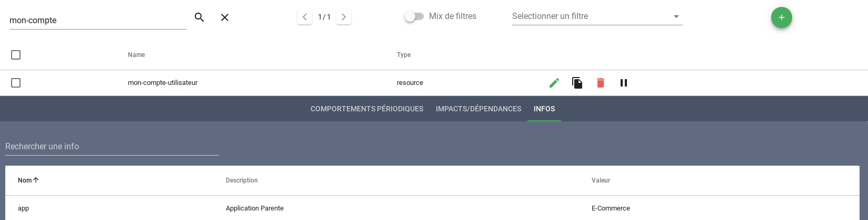Open the Impacts/Dépendances tab
This screenshot has height=220, width=868.
(478, 109)
